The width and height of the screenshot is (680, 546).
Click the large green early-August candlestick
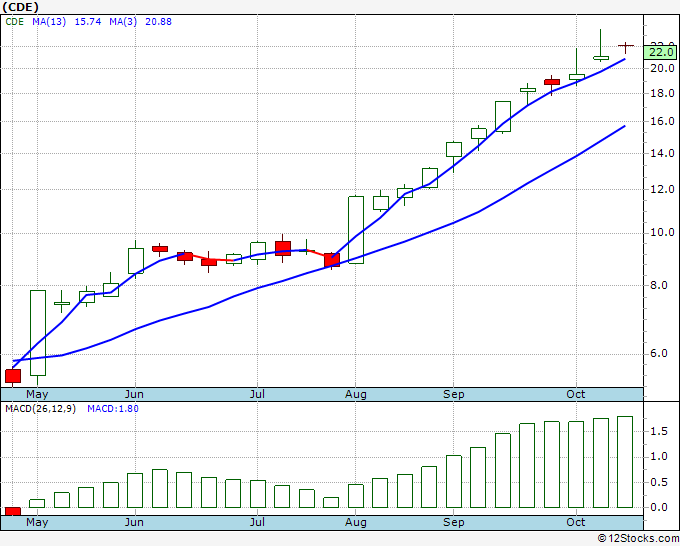356,230
